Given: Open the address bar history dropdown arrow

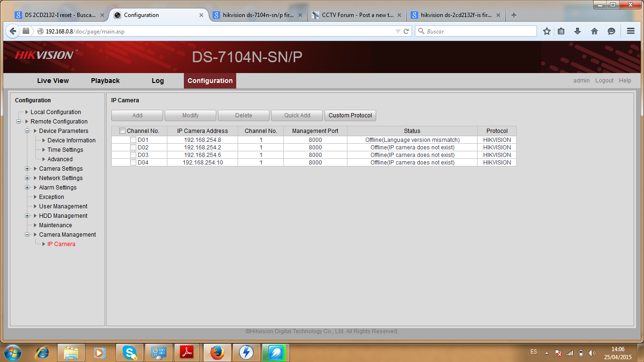Looking at the screenshot, I should (x=398, y=31).
